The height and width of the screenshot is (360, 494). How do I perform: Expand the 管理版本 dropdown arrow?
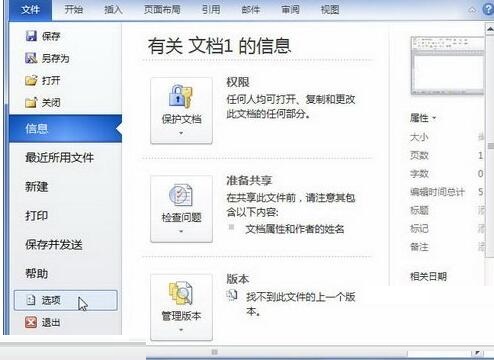(x=181, y=330)
